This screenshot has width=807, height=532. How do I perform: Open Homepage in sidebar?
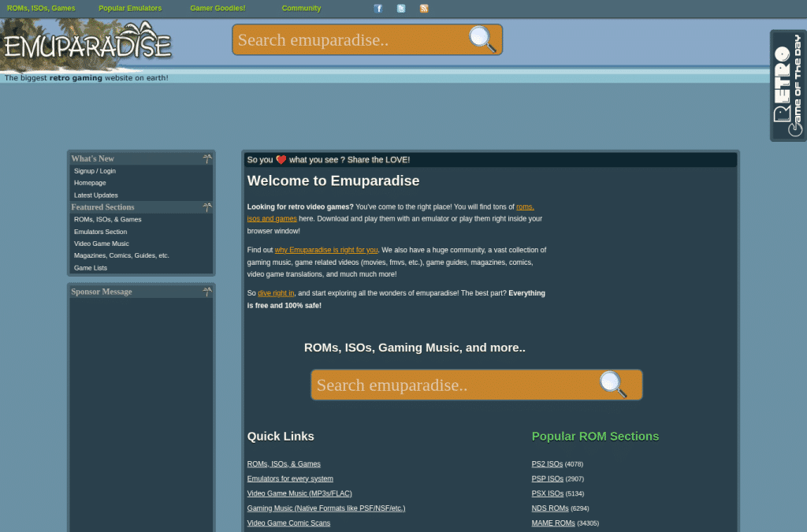point(90,183)
